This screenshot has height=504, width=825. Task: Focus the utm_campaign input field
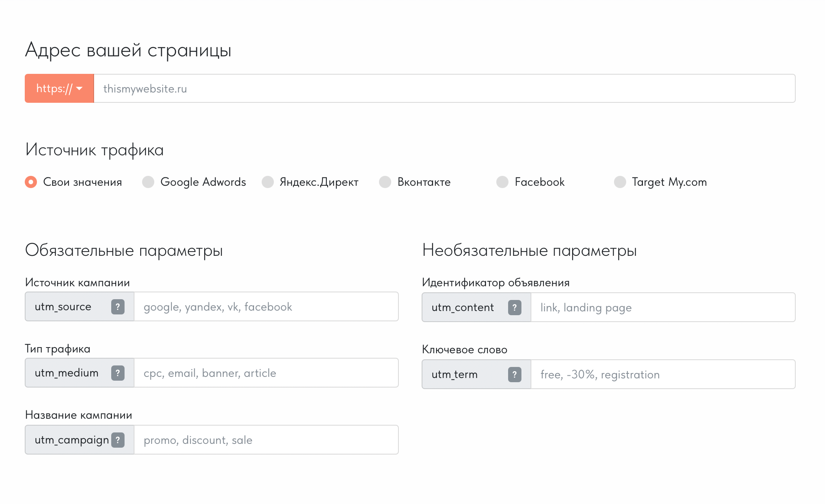click(x=266, y=440)
